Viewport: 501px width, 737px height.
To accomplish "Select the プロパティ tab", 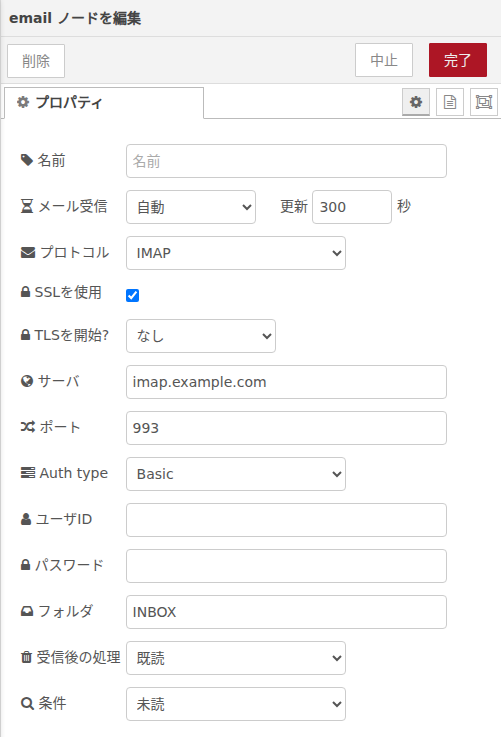I will [x=104, y=102].
